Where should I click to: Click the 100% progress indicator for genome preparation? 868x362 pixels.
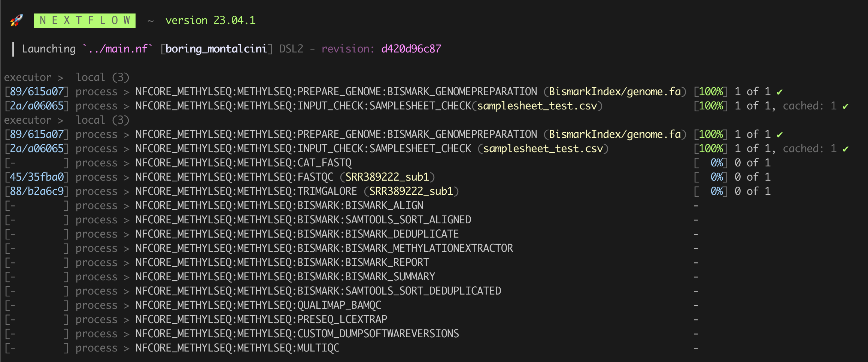(x=710, y=91)
